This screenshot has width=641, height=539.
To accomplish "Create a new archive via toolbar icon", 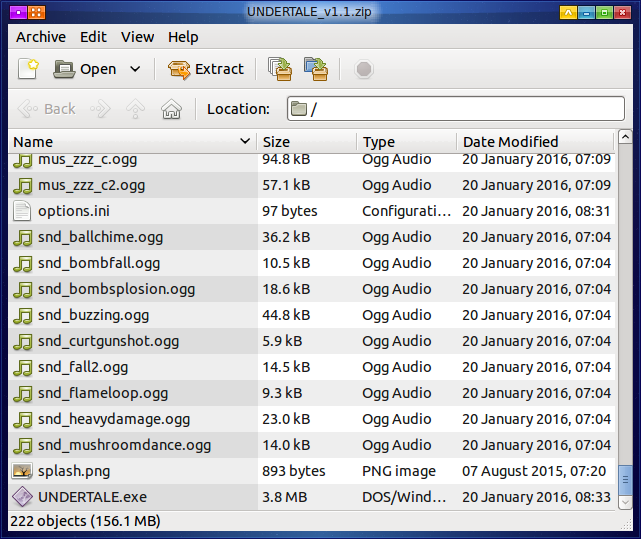I will (28, 69).
